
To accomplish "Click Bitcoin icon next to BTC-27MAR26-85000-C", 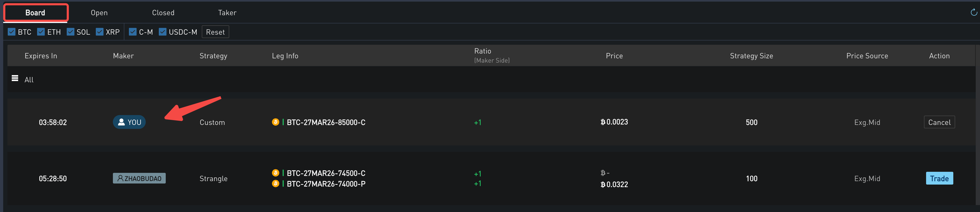I will pyautogui.click(x=275, y=122).
